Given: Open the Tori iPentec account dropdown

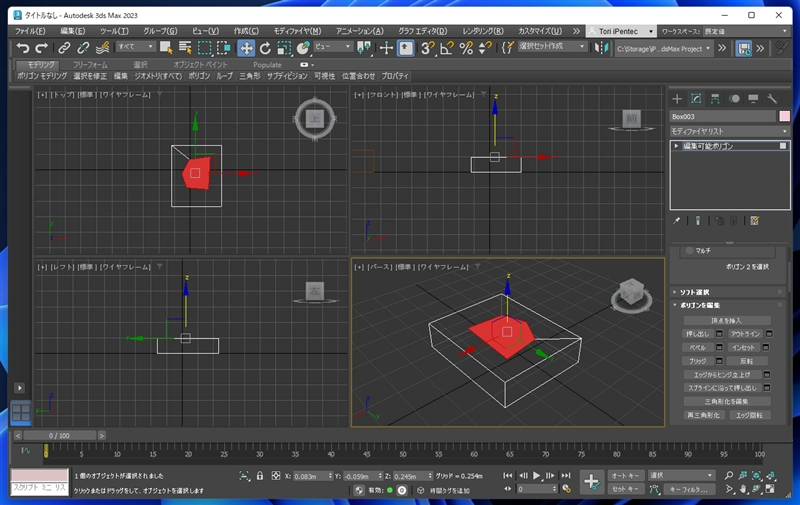Looking at the screenshot, I should [x=621, y=31].
